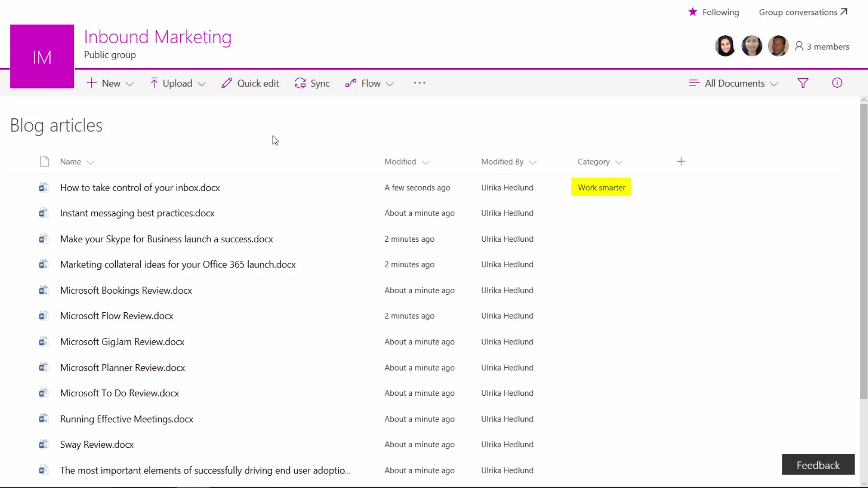Open the Upload dropdown menu
The height and width of the screenshot is (488, 868).
point(178,83)
